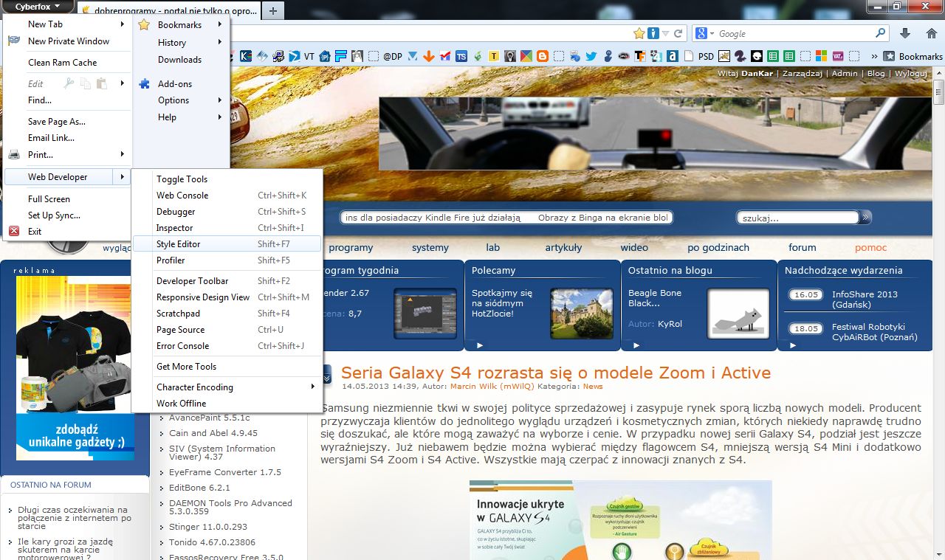Click the Windows logo bookmark icon
Viewport: 945px width, 560px height.
point(822,56)
